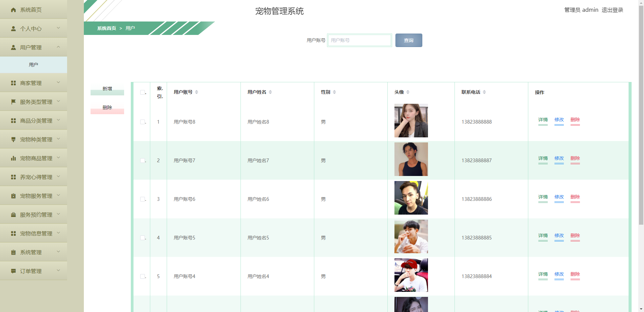Open 详情 link for 用户账号7
Screen dimensions: 644x312
[543, 159]
